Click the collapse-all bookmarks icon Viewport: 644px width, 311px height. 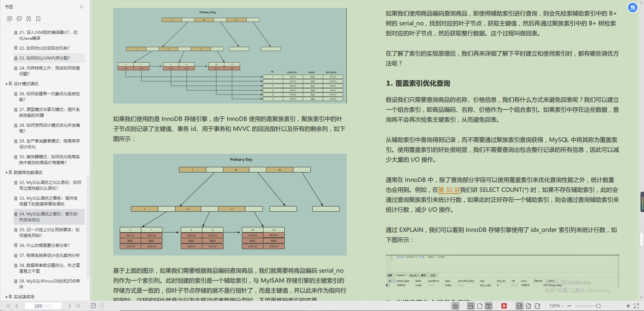[x=19, y=19]
